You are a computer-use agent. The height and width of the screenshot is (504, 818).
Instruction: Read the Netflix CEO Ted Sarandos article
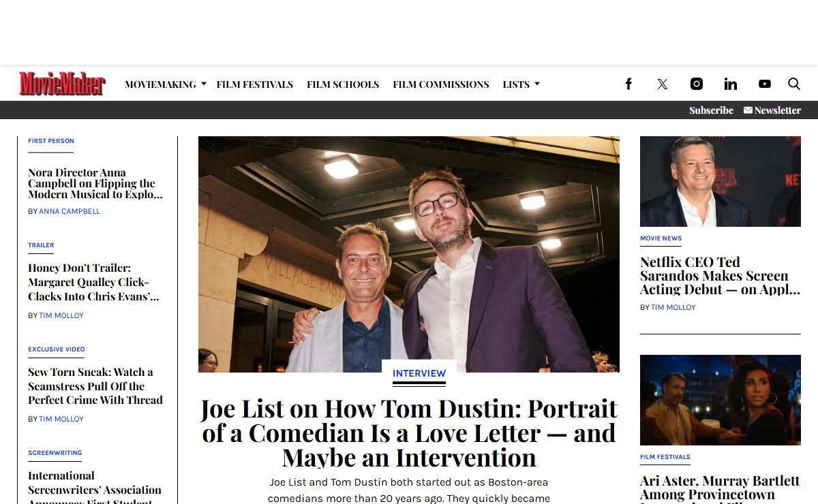tap(720, 276)
